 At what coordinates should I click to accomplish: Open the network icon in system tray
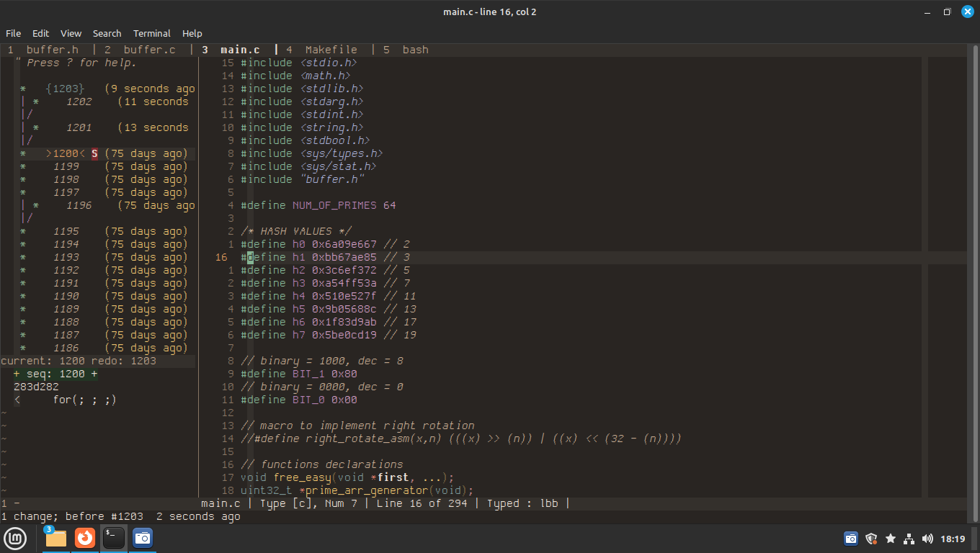909,539
